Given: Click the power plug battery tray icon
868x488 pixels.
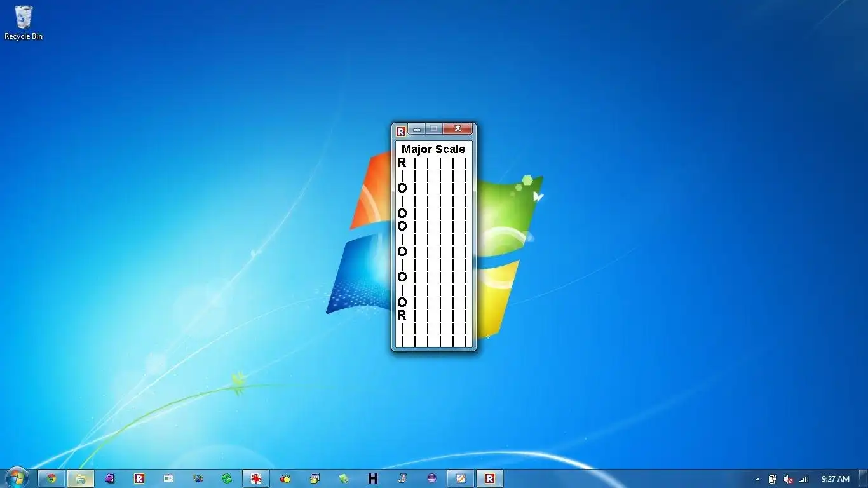Looking at the screenshot, I should click(x=773, y=479).
